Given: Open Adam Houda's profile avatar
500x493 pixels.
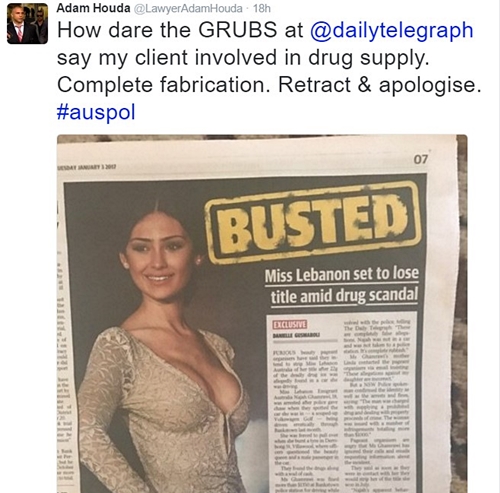Looking at the screenshot, I should [x=27, y=24].
